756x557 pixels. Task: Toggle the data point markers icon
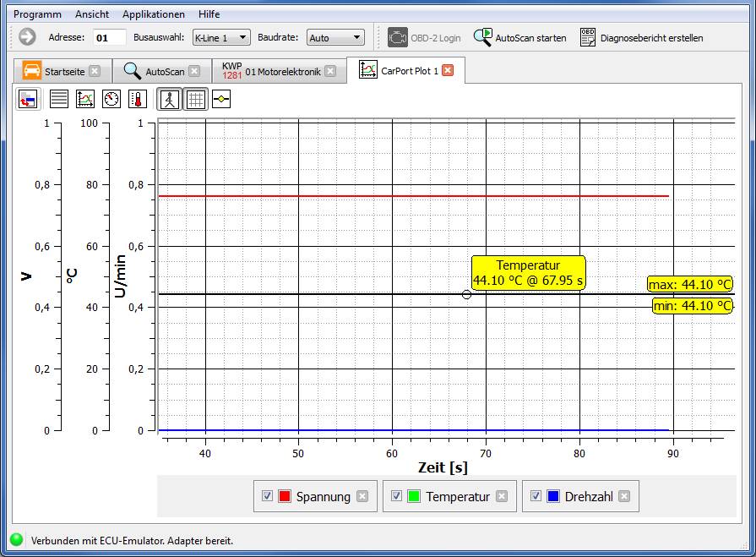pyautogui.click(x=221, y=99)
